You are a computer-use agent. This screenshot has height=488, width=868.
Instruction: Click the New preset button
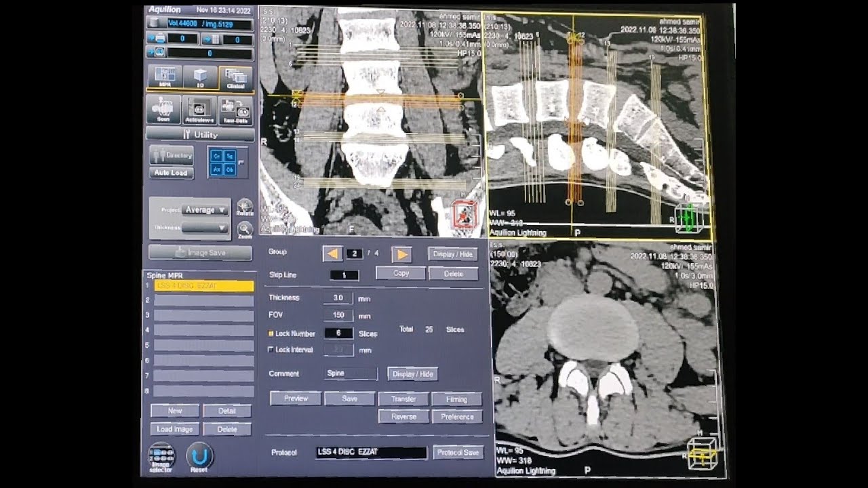tap(175, 411)
